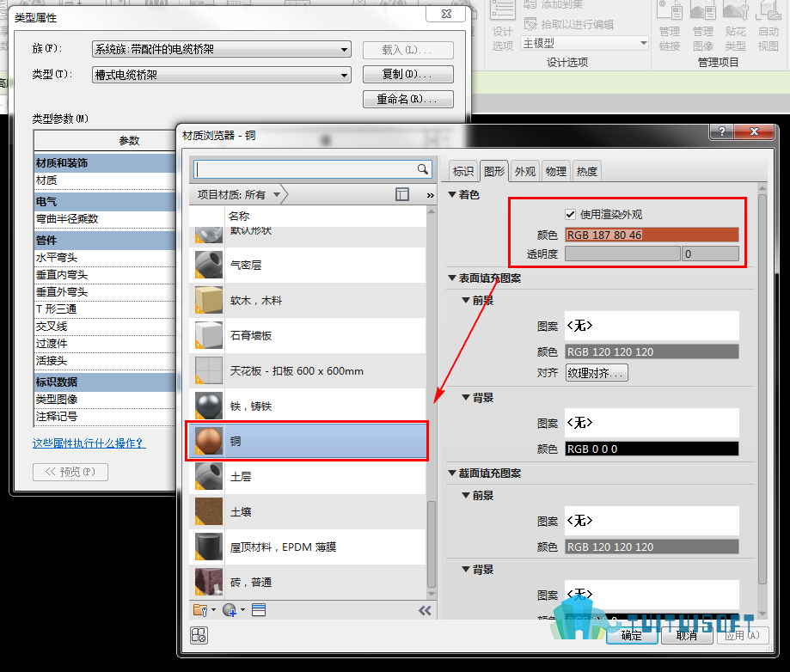Collapse the material list with double-left arrows
The height and width of the screenshot is (672, 790).
point(425,610)
